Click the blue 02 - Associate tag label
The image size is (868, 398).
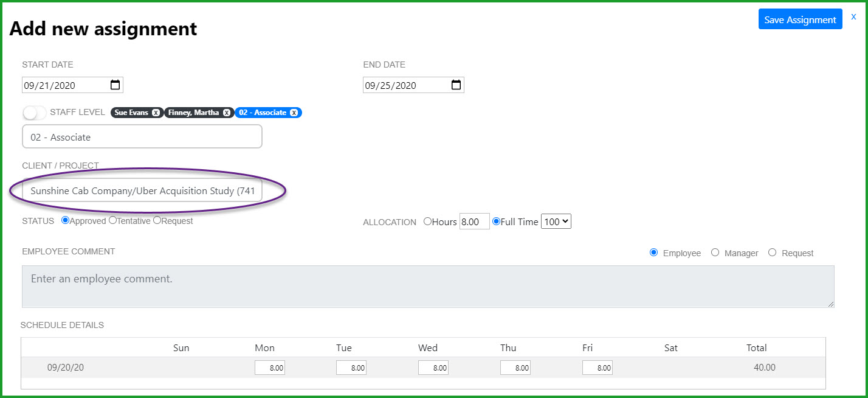(x=263, y=113)
